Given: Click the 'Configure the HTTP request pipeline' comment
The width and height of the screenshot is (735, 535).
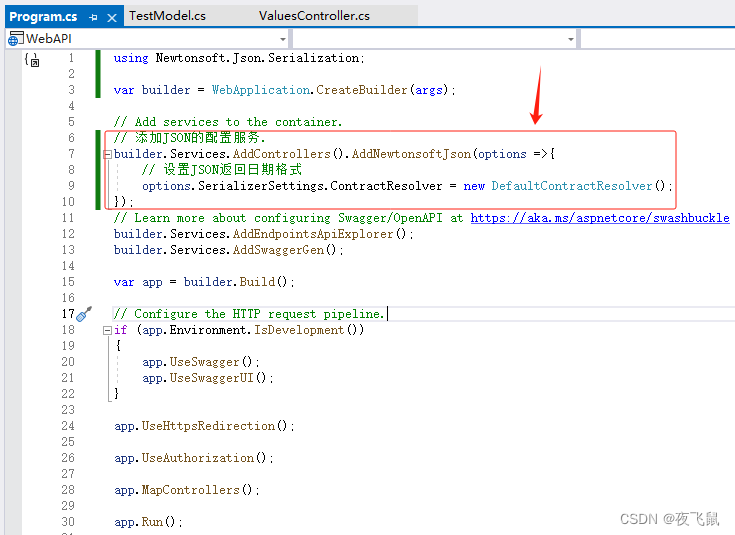Looking at the screenshot, I should [249, 314].
